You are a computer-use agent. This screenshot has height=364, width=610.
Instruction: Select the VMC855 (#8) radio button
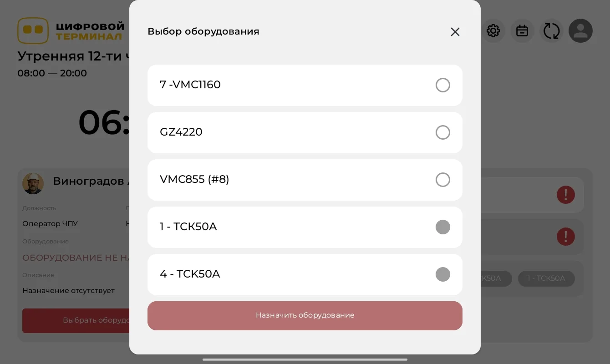coord(442,180)
